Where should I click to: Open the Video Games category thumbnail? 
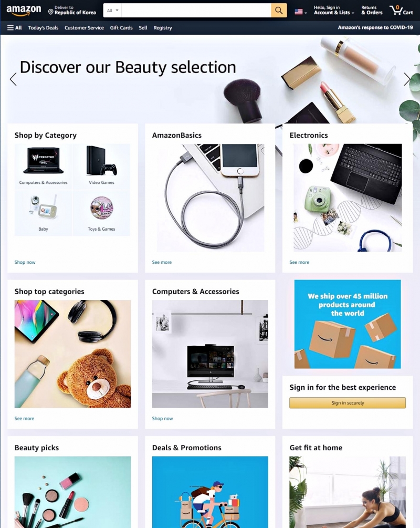click(x=101, y=167)
